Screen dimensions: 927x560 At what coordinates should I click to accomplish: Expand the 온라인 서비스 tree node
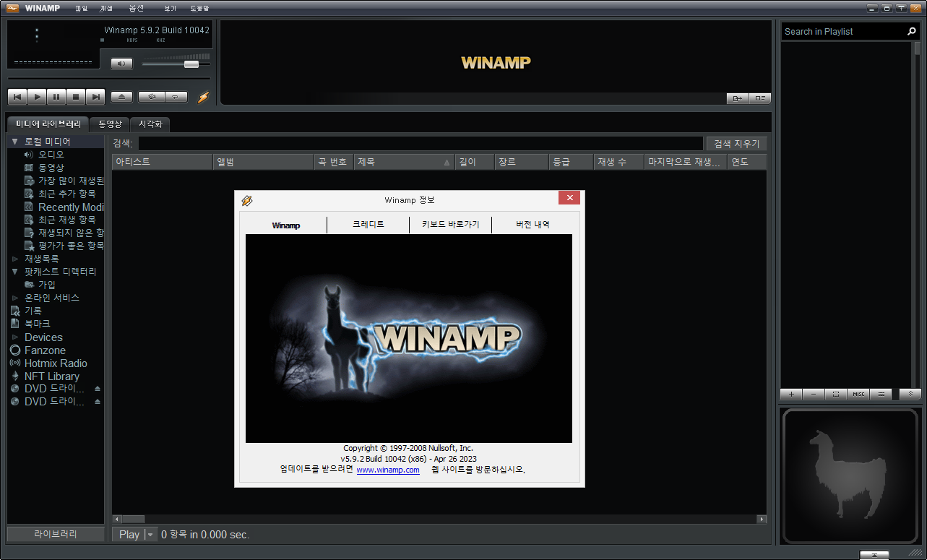click(14, 298)
